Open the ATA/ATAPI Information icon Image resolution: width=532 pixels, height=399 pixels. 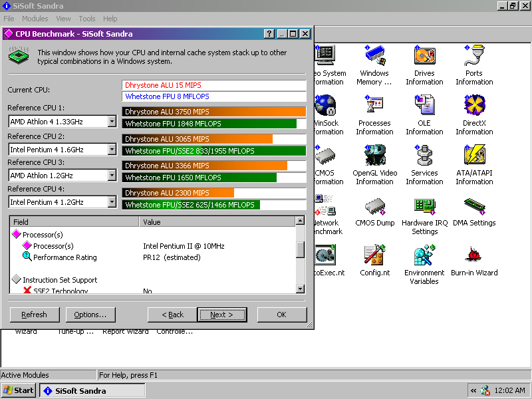pyautogui.click(x=474, y=156)
